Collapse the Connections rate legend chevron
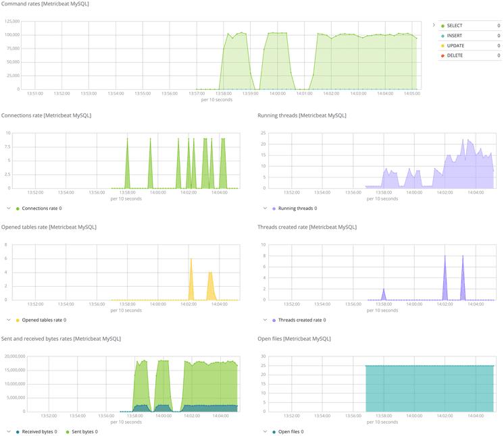The image size is (504, 436). click(x=8, y=209)
